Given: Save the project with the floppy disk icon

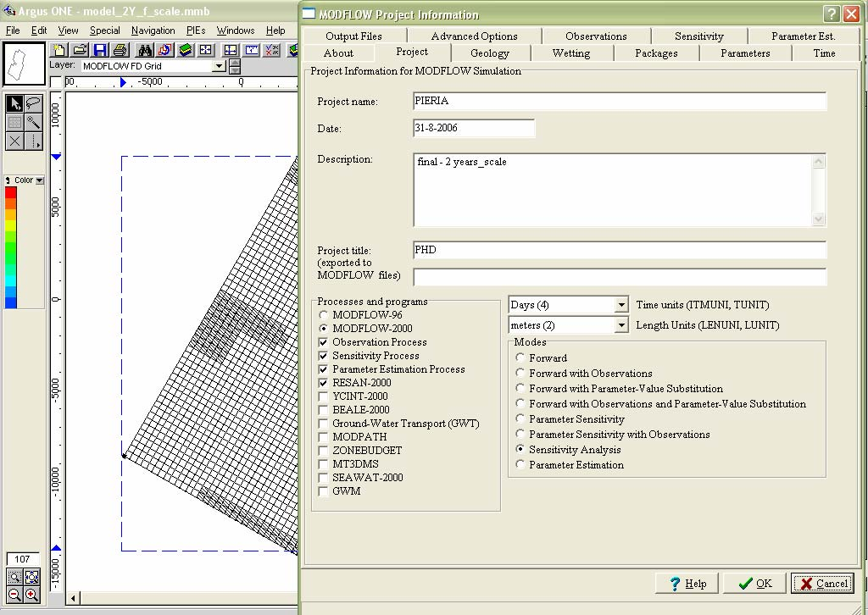Looking at the screenshot, I should coord(100,50).
